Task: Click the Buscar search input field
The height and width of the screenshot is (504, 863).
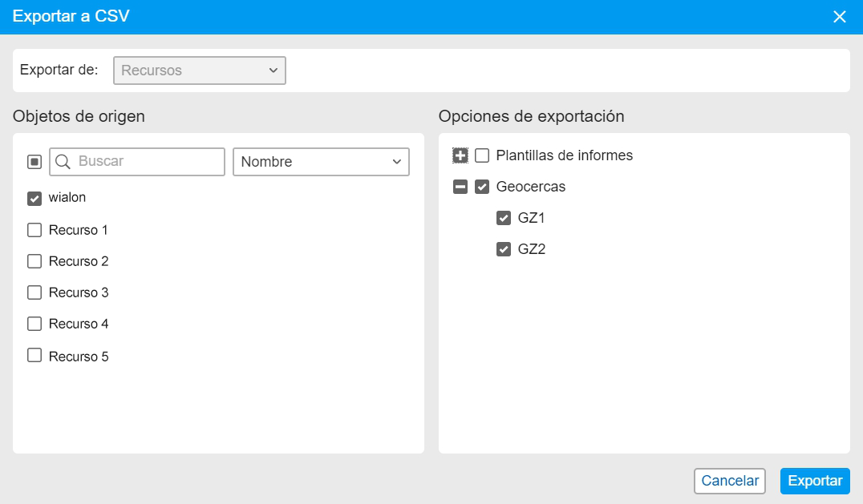Action: coord(148,162)
